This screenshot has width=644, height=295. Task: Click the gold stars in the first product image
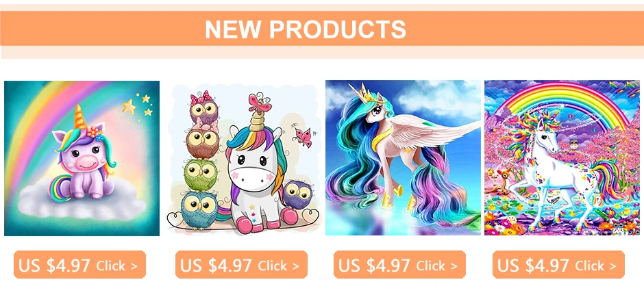tap(137, 105)
